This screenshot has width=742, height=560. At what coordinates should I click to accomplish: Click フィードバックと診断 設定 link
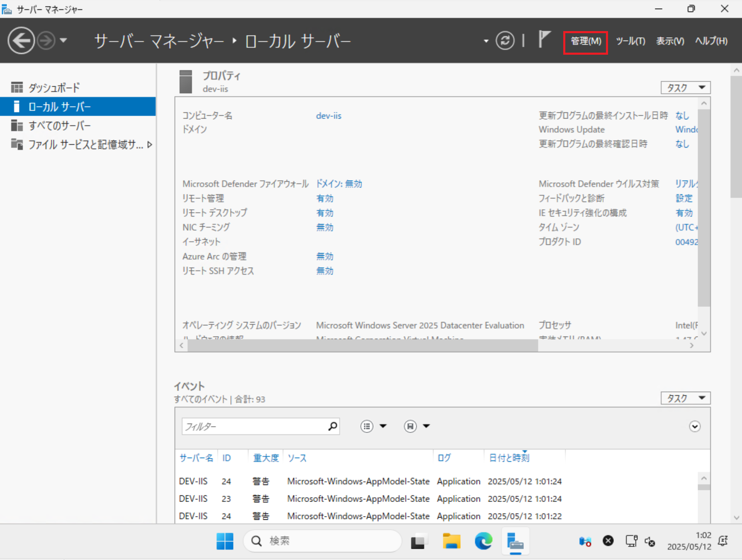coord(684,198)
